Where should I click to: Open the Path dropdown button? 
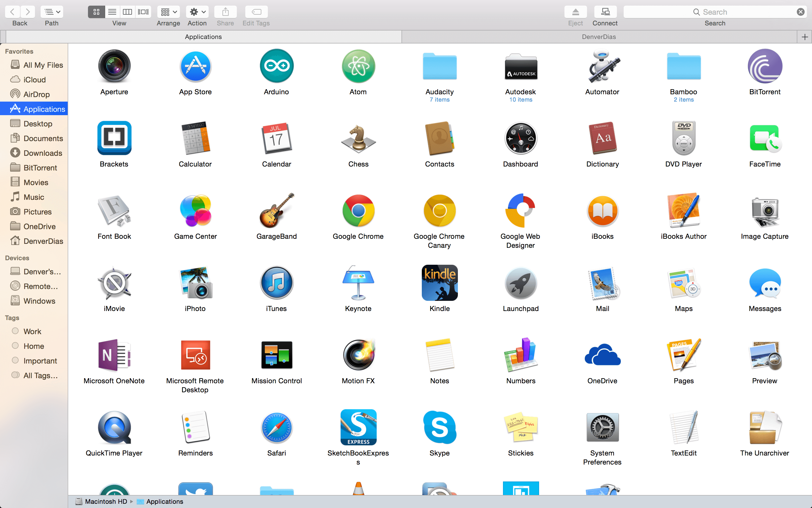click(52, 12)
